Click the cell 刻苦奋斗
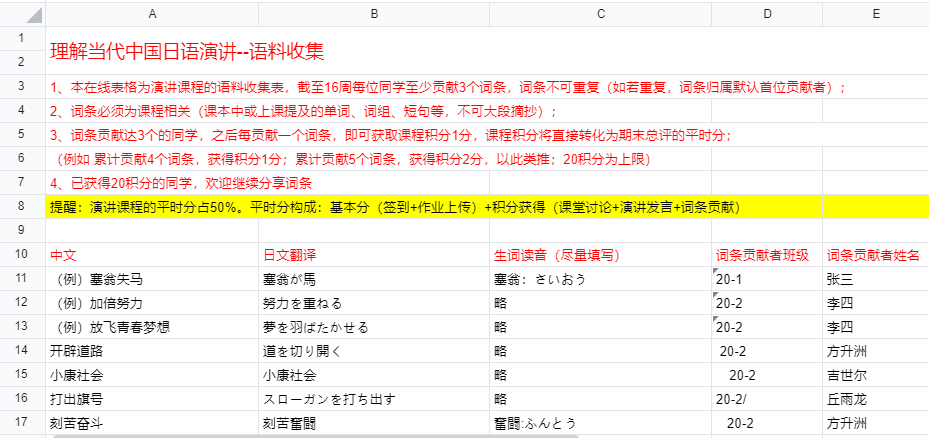 (152, 423)
